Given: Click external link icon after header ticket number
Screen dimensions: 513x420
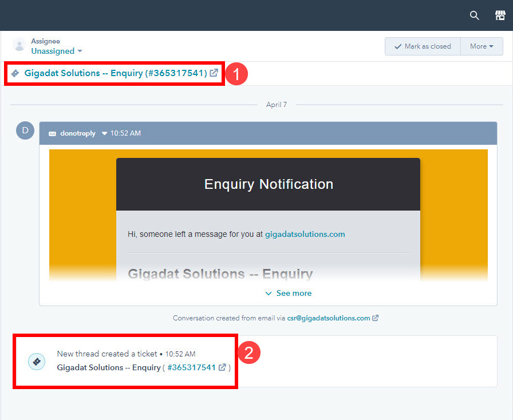Looking at the screenshot, I should [x=214, y=73].
